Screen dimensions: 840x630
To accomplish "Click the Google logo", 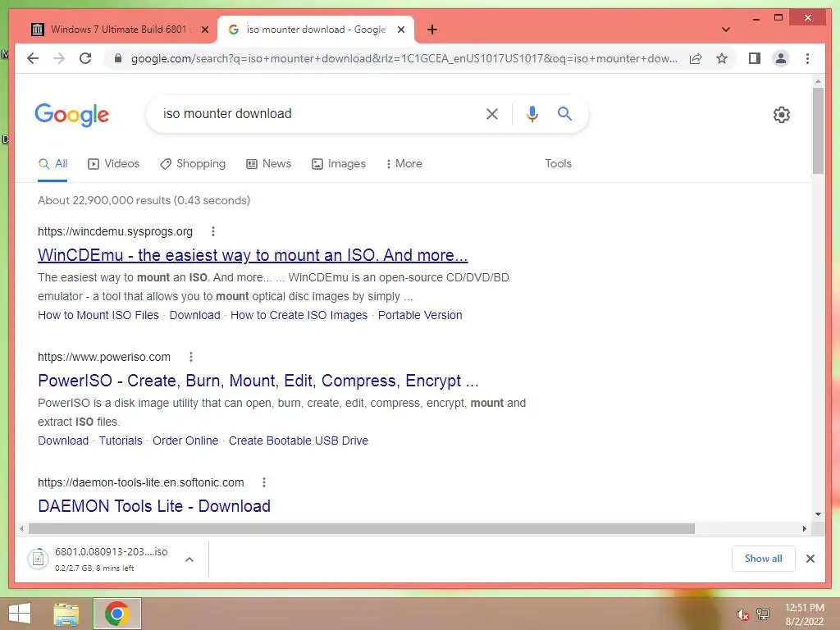I will pyautogui.click(x=72, y=115).
